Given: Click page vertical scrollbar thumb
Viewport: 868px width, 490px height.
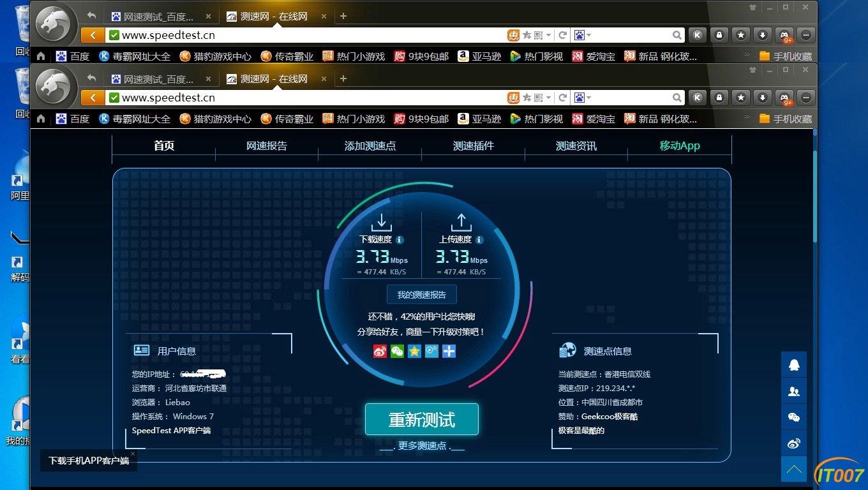Looking at the screenshot, I should coord(814,196).
